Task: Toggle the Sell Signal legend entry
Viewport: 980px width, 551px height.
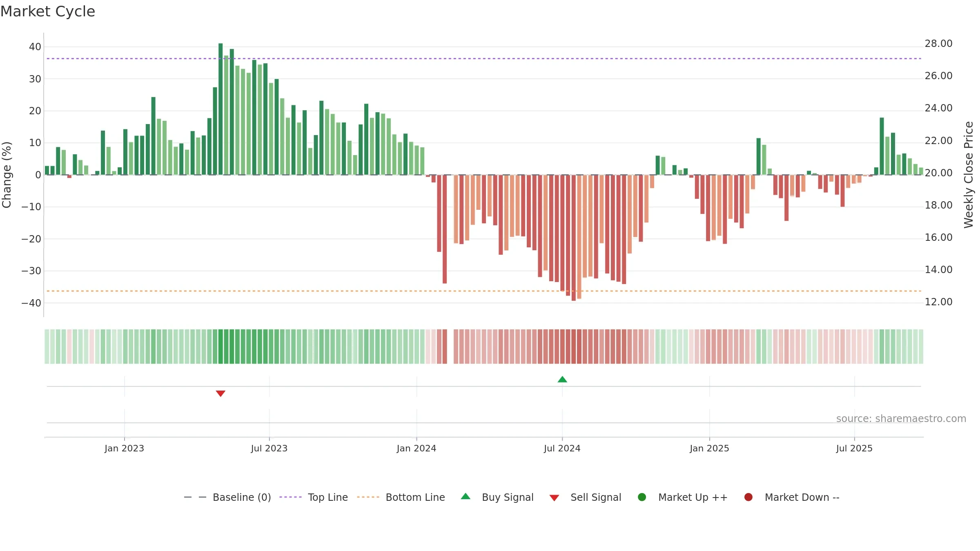Action: pos(585,497)
